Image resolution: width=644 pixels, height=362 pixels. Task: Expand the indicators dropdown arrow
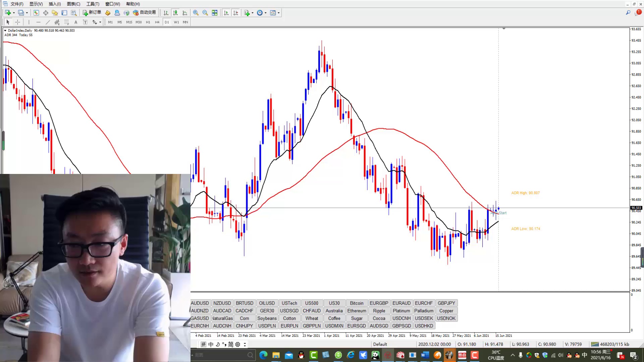pyautogui.click(x=253, y=13)
